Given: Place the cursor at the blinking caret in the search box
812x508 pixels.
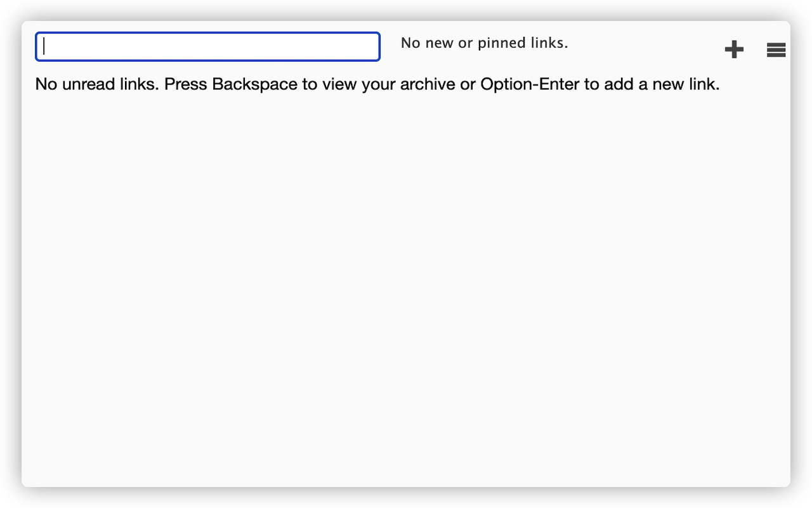Looking at the screenshot, I should click(44, 47).
